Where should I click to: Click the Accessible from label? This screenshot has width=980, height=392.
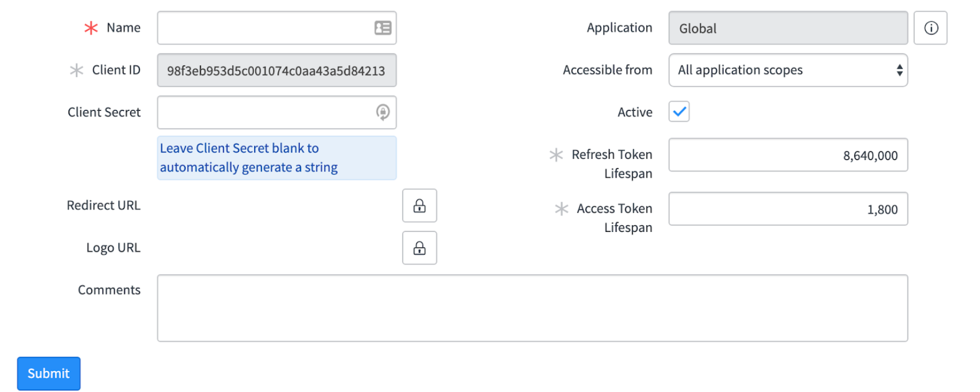607,70
